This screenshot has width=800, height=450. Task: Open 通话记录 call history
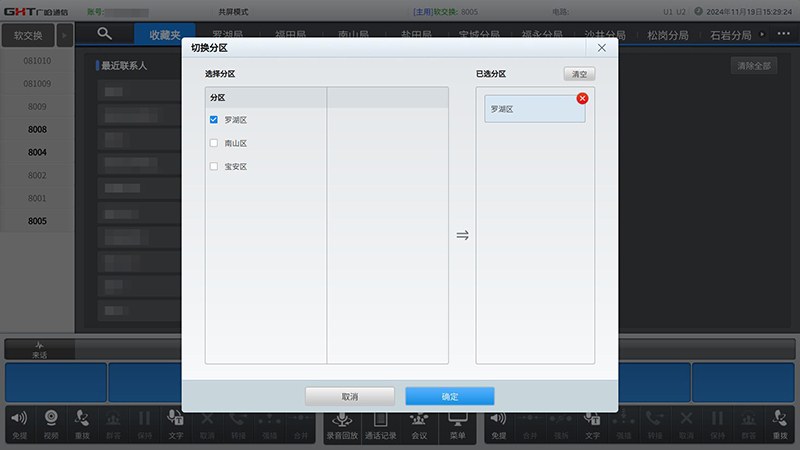pyautogui.click(x=380, y=423)
